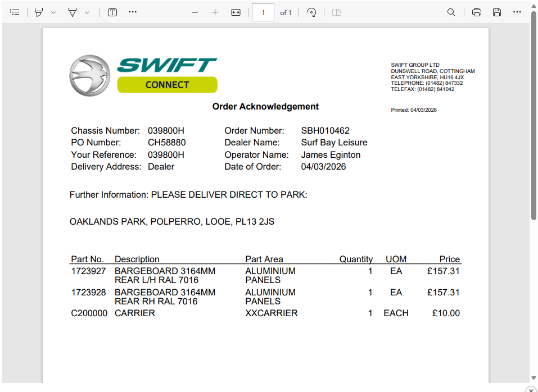Open the search in document tool
The image size is (538, 392).
[x=451, y=12]
